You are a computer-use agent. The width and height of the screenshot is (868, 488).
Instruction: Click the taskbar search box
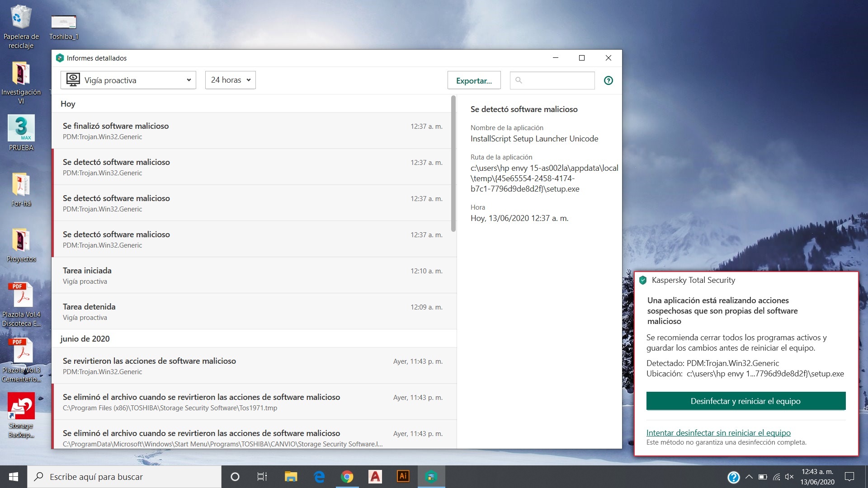(124, 477)
